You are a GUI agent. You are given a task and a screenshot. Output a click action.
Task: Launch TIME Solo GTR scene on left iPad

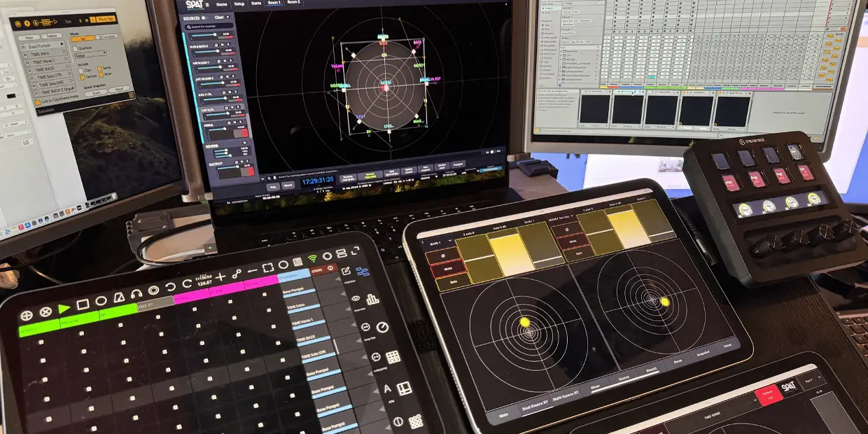point(319,356)
